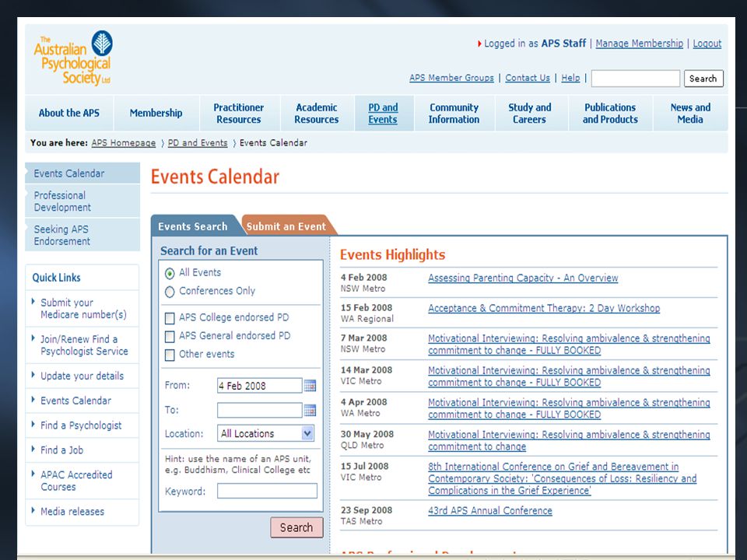Click the Quick Links heading
747x560 pixels.
(56, 278)
